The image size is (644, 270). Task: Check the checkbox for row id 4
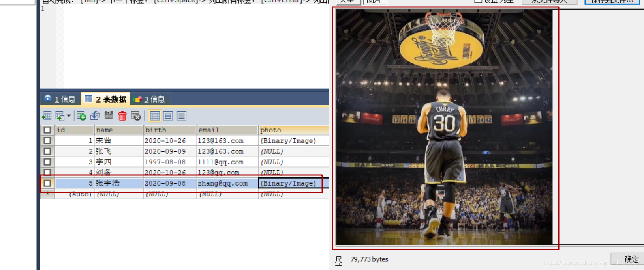pyautogui.click(x=47, y=172)
